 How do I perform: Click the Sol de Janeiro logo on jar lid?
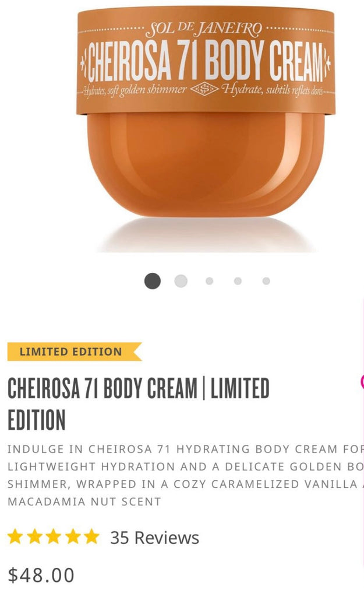coord(204,30)
